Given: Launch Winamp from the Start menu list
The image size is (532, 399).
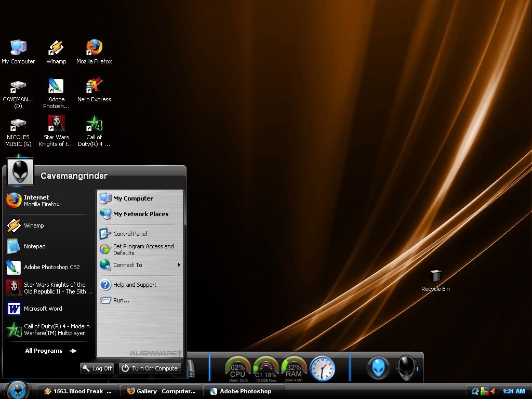Looking at the screenshot, I should (x=49, y=225).
